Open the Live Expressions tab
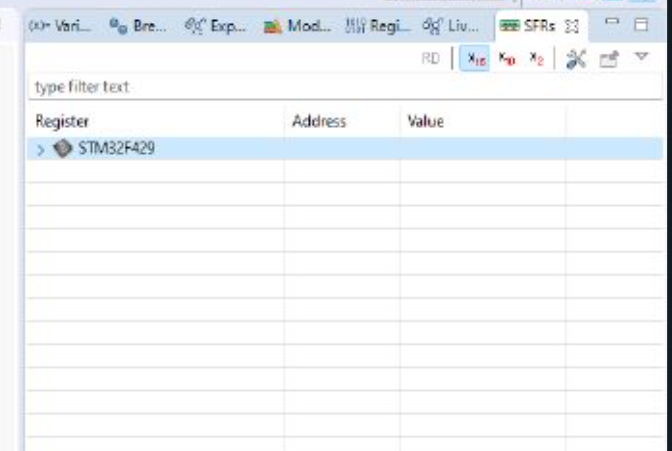The width and height of the screenshot is (672, 451). (x=451, y=27)
